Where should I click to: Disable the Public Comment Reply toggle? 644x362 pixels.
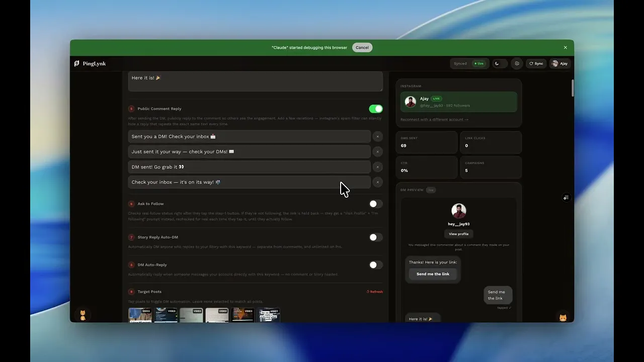376,109
